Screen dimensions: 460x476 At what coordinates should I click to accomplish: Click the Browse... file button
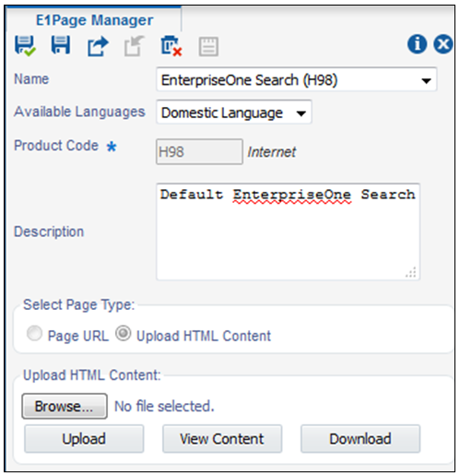coord(65,406)
